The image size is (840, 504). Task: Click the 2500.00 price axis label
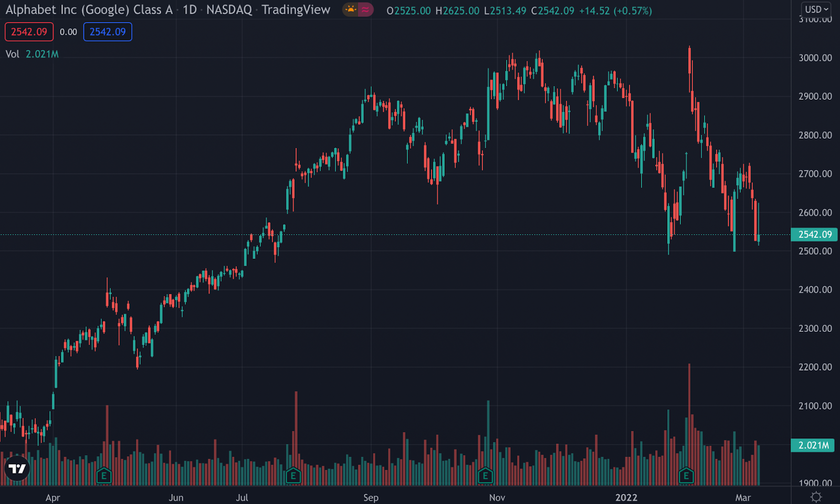pos(815,251)
